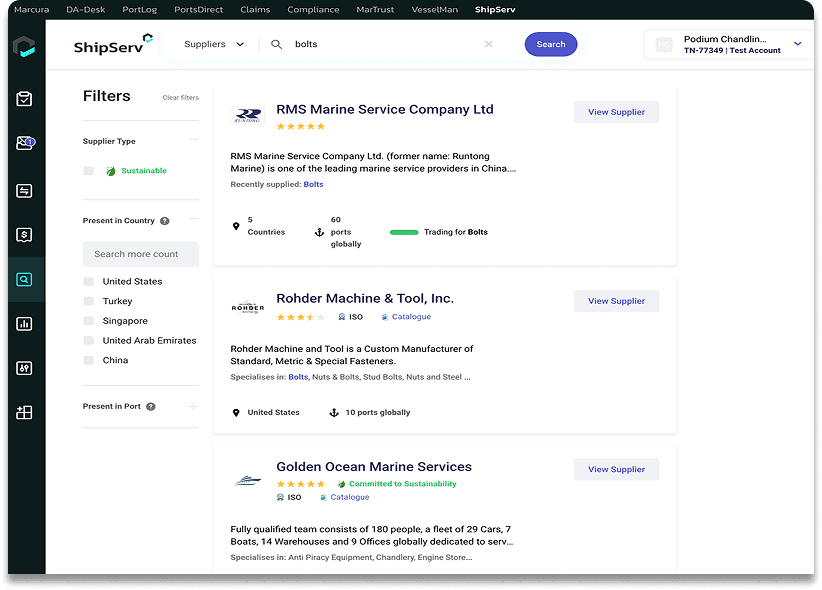Click Bolts link under Recently supplied
Viewport: 822px width, 590px height.
[x=313, y=185]
